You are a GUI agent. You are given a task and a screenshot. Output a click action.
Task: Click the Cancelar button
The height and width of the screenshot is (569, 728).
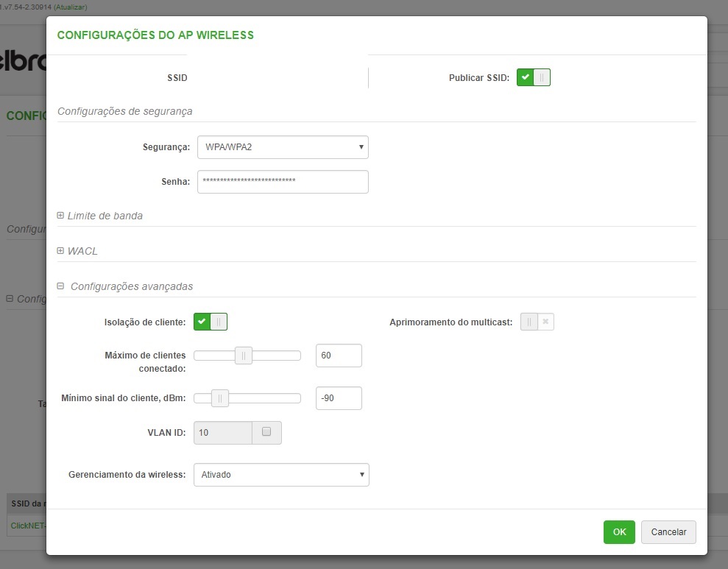point(668,532)
